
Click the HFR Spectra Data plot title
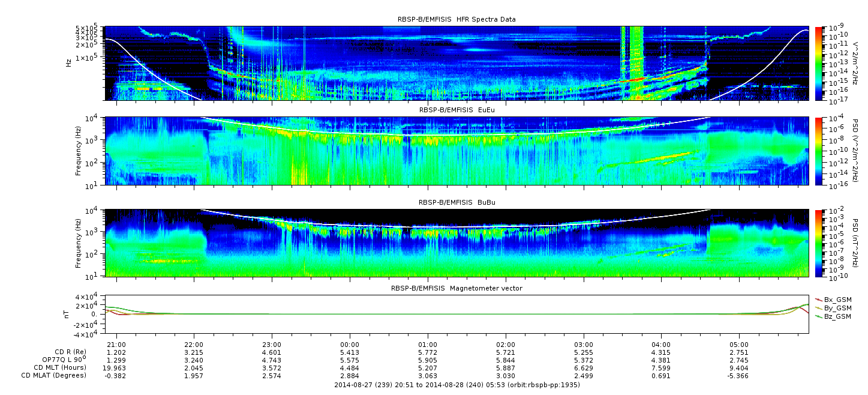456,20
